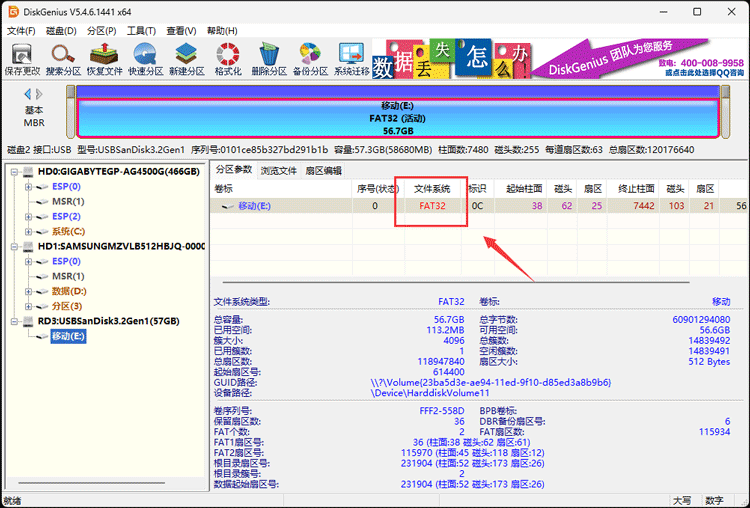Viewport: 750px width, 508px height.
Task: Click the partition icon beside 移动(E:) in the table
Action: pyautogui.click(x=228, y=206)
